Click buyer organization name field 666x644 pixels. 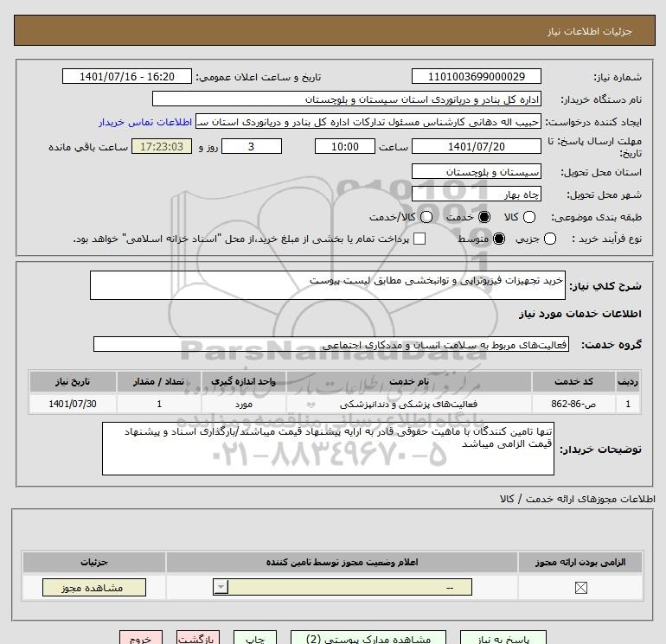click(347, 99)
